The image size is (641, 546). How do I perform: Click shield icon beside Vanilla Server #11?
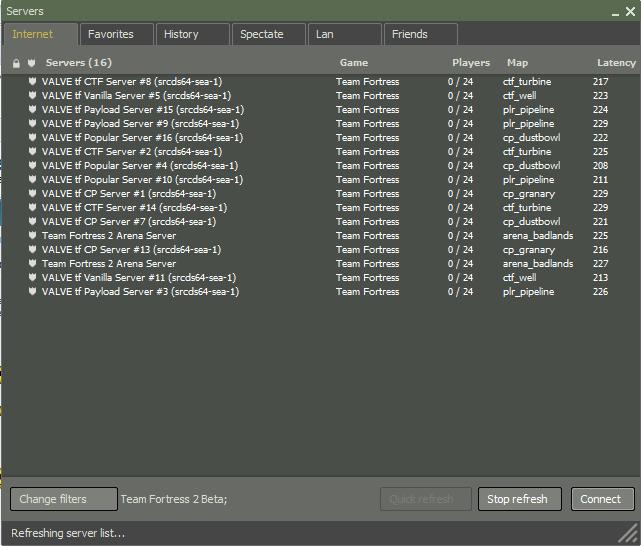coord(32,277)
